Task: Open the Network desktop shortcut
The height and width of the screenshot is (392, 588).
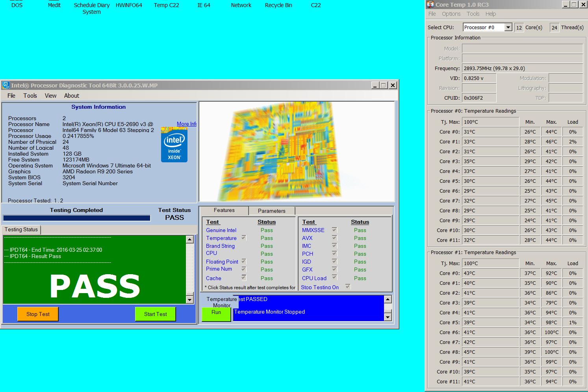Action: click(241, 5)
